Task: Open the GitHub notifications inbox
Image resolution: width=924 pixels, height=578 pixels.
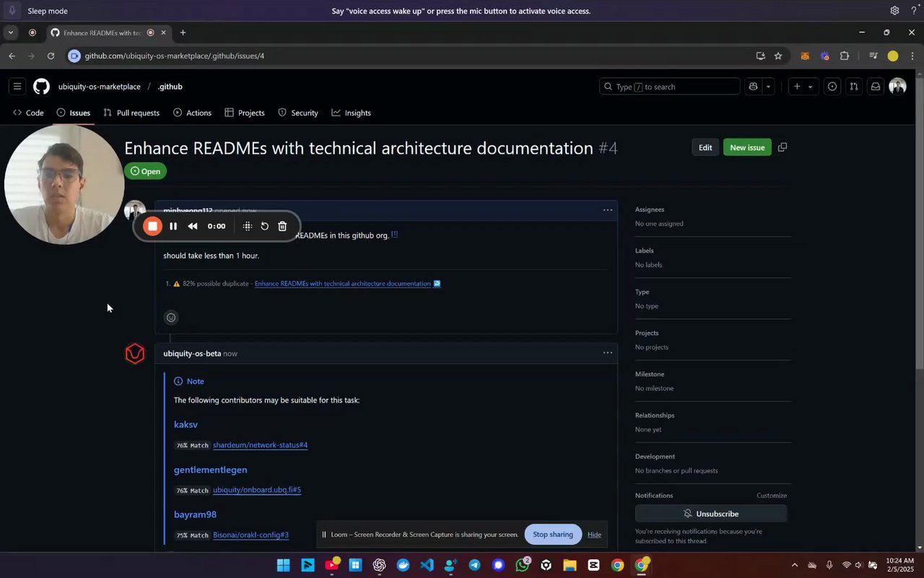Action: [x=876, y=87]
